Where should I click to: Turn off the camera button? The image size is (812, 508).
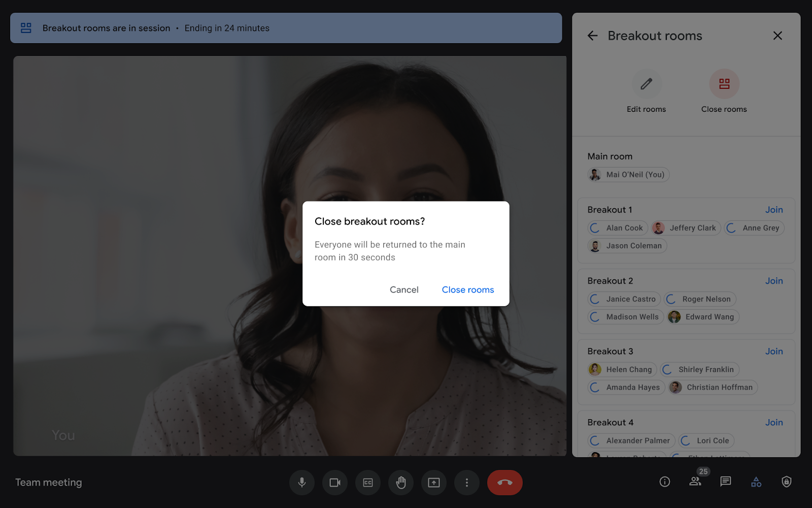(x=335, y=483)
